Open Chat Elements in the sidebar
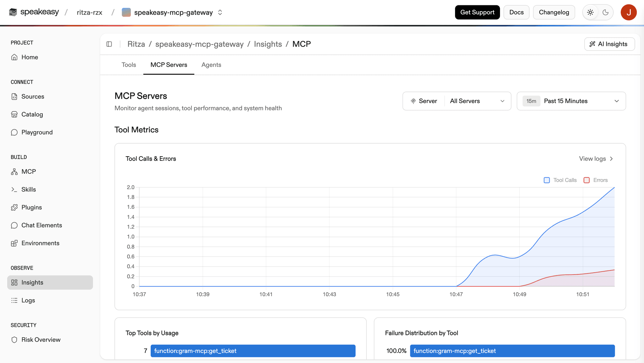 pyautogui.click(x=50, y=225)
